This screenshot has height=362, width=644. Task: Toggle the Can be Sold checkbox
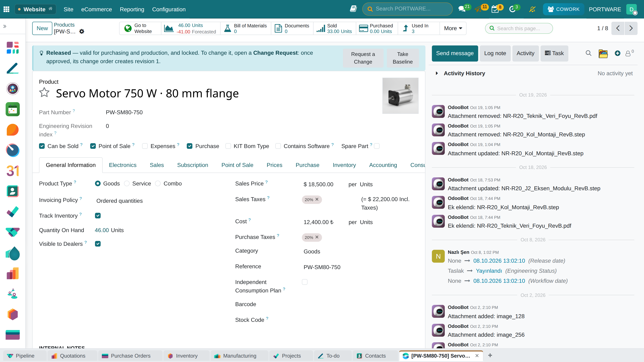pyautogui.click(x=42, y=146)
